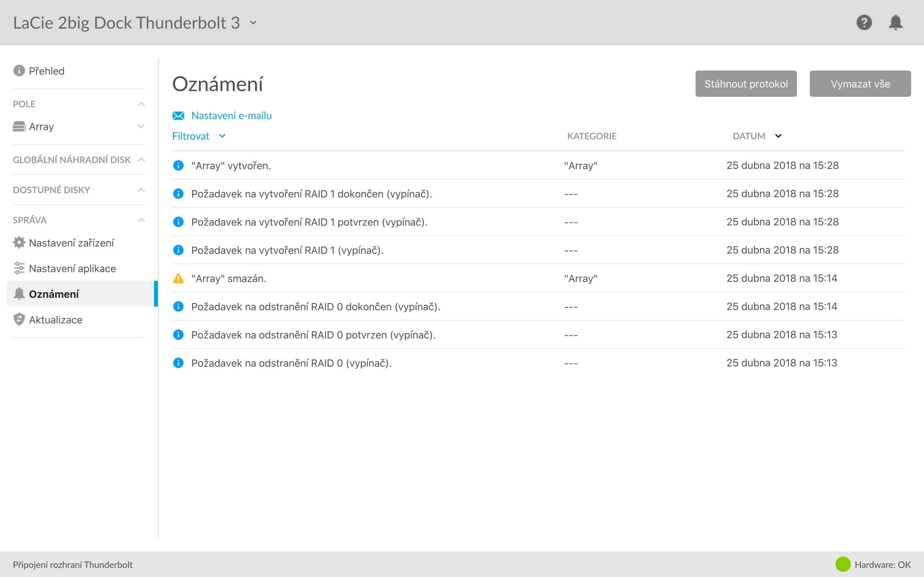Screen dimensions: 924x577
Task: Click the Nastavení zařízení gear icon
Action: tap(19, 243)
